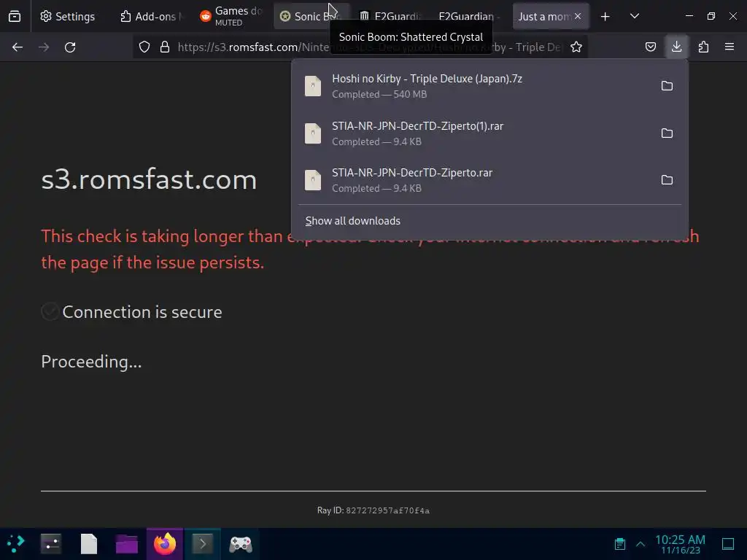The height and width of the screenshot is (560, 747).
Task: Click the Ziperto(1).rar archive file icon
Action: [x=313, y=133]
